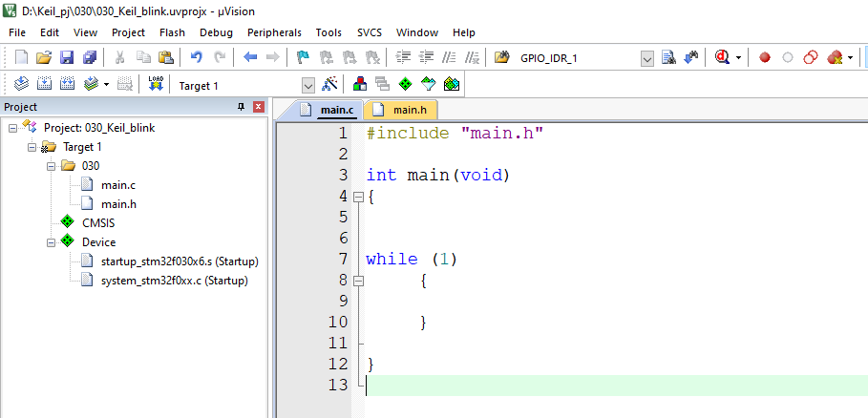Image resolution: width=868 pixels, height=418 pixels.
Task: Toggle the Project panel pin
Action: (x=241, y=107)
